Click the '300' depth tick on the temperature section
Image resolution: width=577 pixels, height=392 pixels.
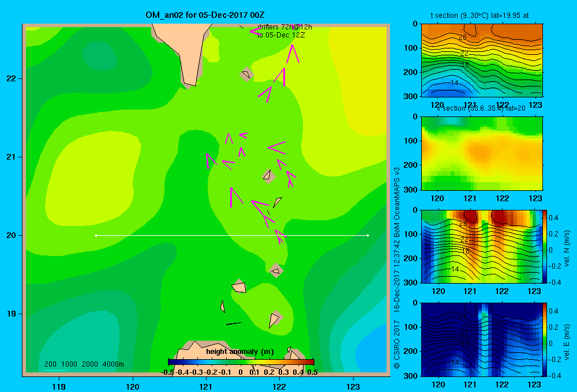click(x=411, y=96)
